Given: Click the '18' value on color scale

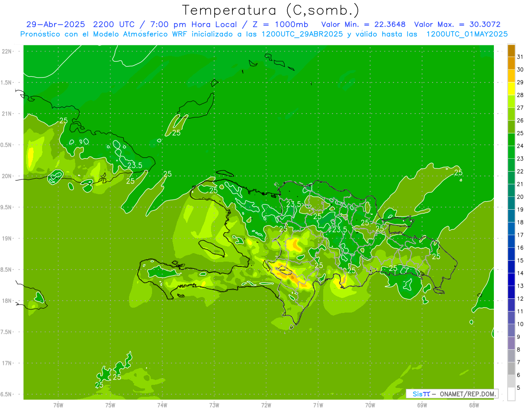Looking at the screenshot, I should 520,222.
